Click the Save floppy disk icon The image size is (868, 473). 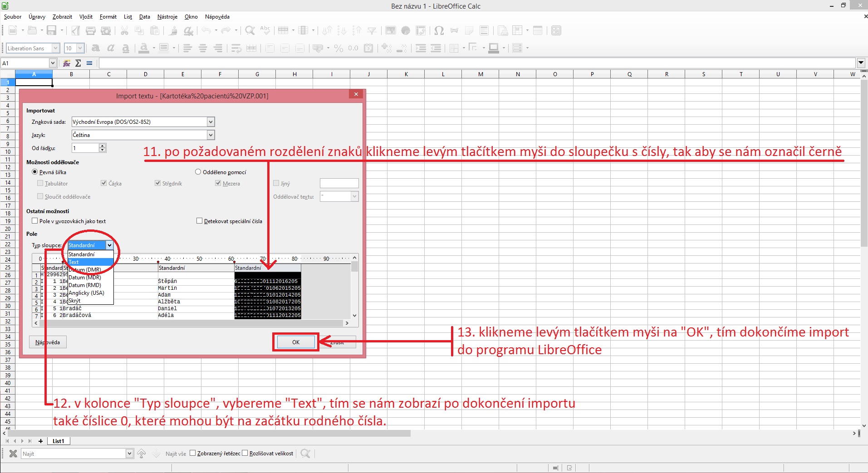52,30
